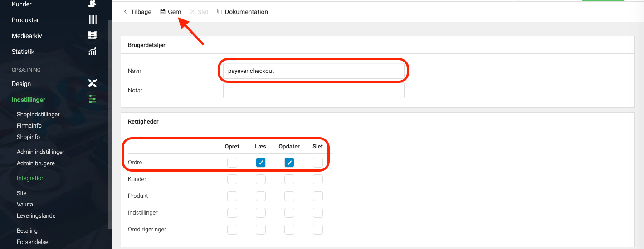Viewport: 644px width, 249px height.
Task: Click the Indstillinger sliders icon
Action: coord(92,99)
